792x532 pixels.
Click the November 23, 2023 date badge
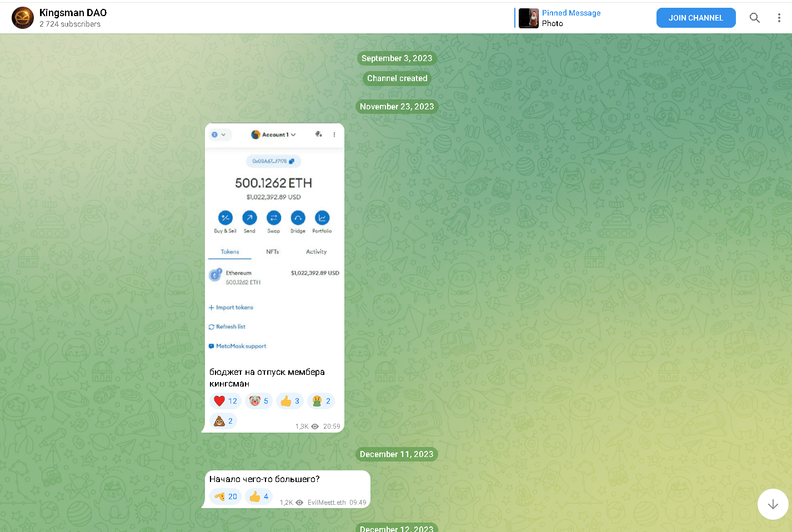click(397, 107)
